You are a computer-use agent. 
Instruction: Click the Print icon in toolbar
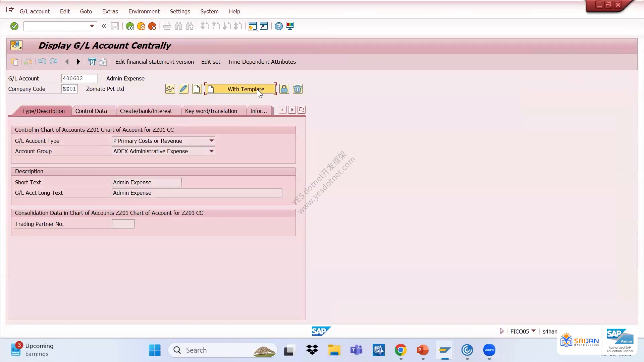point(167,26)
